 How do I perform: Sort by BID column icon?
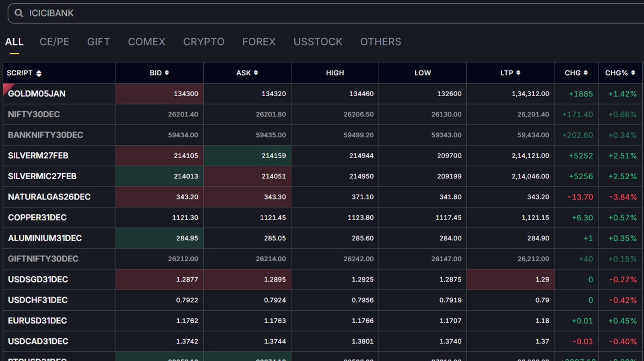pyautogui.click(x=167, y=73)
